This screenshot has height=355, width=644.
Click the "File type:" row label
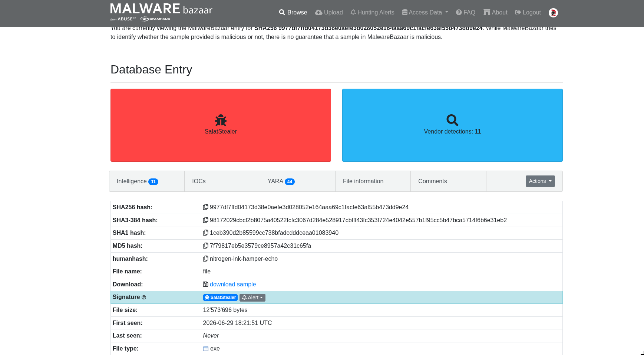click(126, 348)
